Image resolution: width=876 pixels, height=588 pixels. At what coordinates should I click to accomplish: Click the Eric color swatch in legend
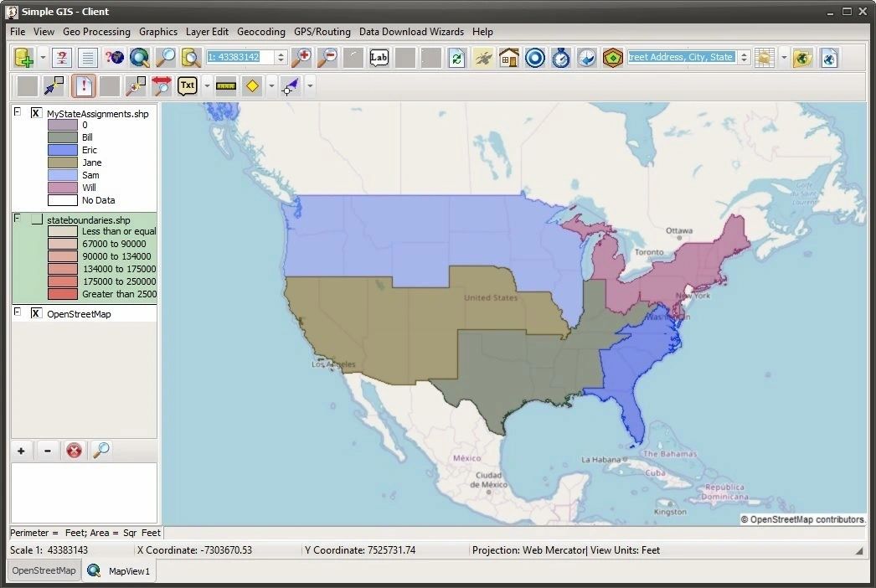click(64, 150)
